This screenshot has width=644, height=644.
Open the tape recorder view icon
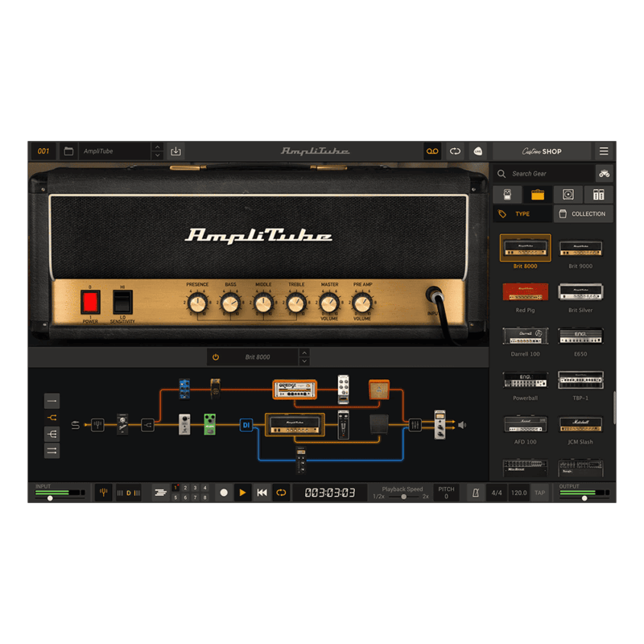pos(432,151)
